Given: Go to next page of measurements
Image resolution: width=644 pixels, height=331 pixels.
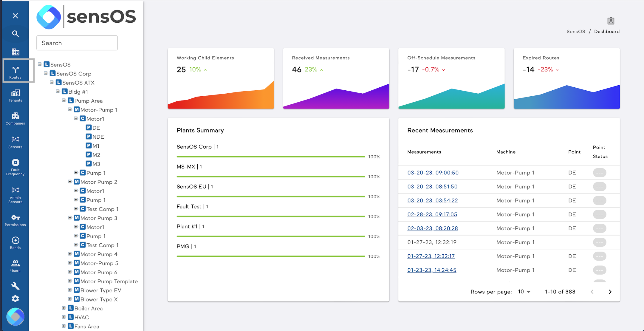Looking at the screenshot, I should 610,292.
